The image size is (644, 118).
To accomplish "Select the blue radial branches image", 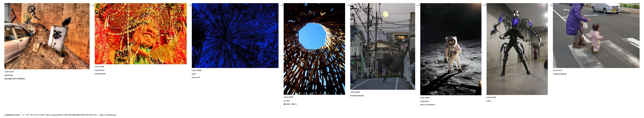I will coord(235,35).
